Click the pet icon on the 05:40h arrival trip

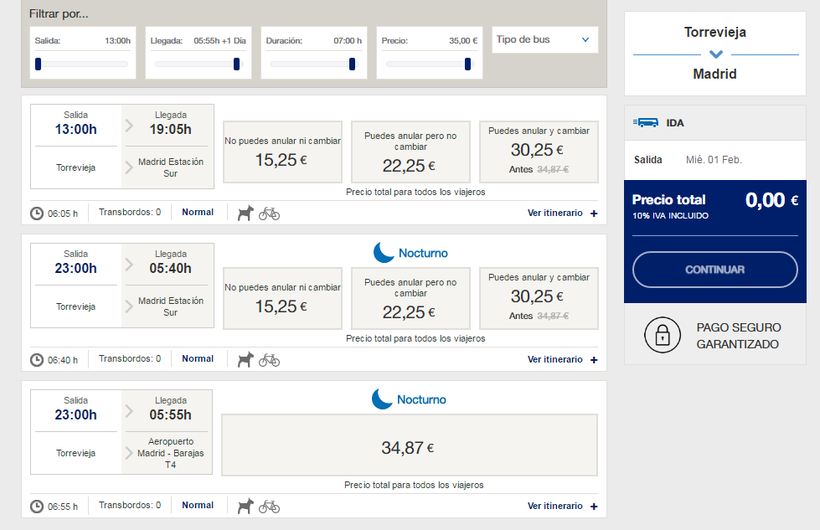tap(246, 359)
